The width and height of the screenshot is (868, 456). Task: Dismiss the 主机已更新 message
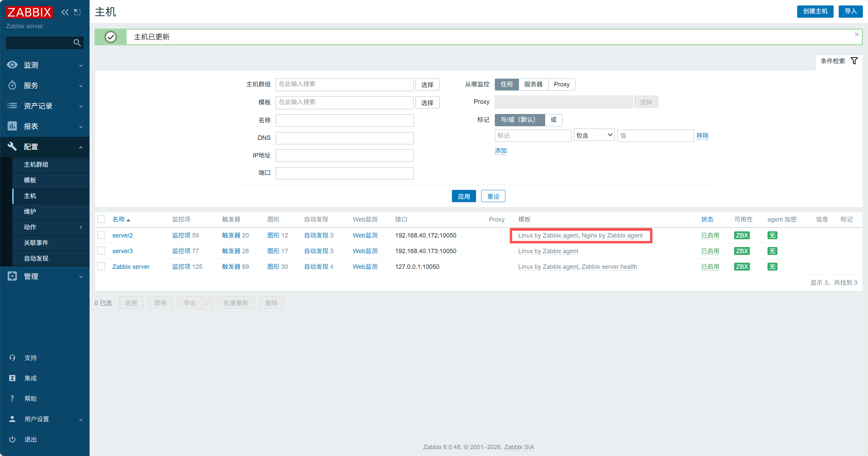(x=857, y=34)
